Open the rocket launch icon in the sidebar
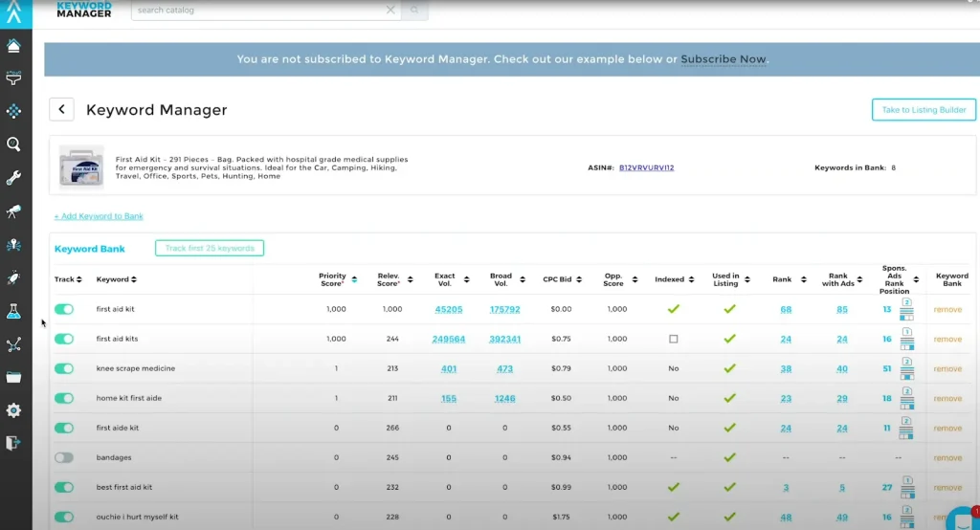 13,278
